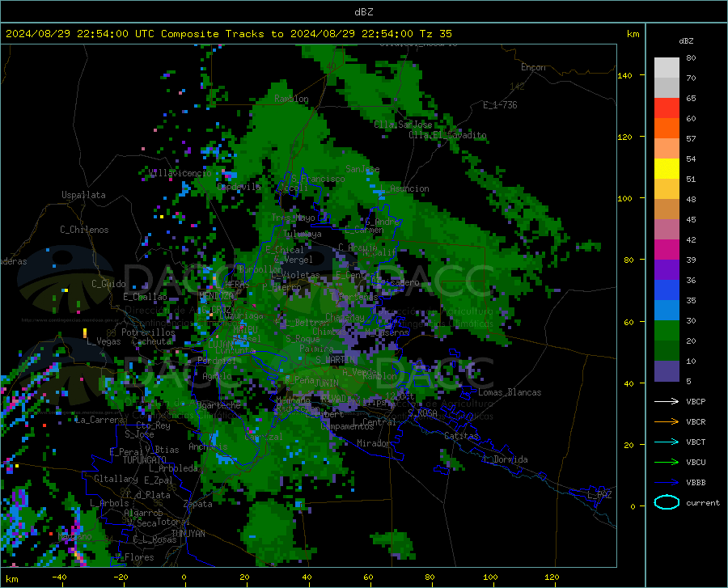
Task: Click the L_PAZ map label
Action: 599,495
